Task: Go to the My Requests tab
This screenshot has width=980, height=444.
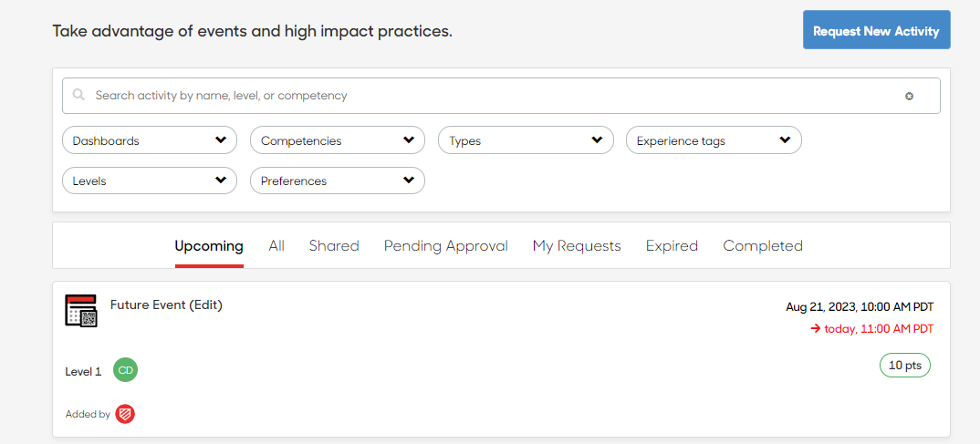Action: [x=577, y=246]
